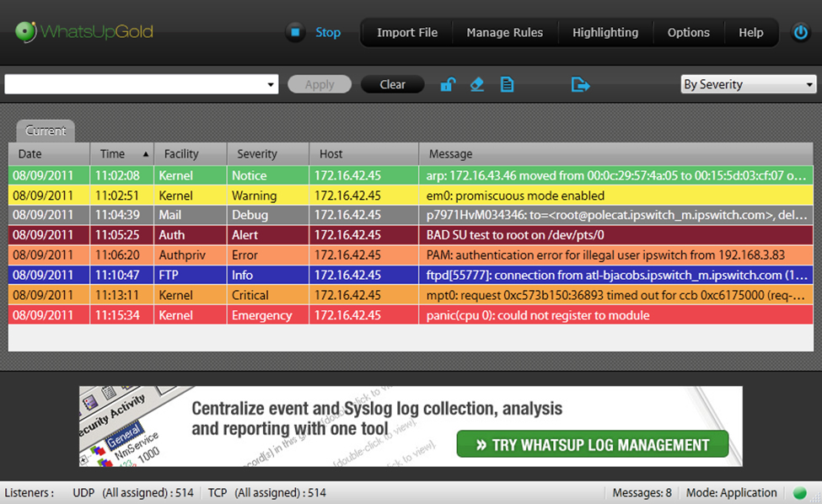Click the FTP facility cell
Screen dimensions: 822x504
tap(191, 275)
